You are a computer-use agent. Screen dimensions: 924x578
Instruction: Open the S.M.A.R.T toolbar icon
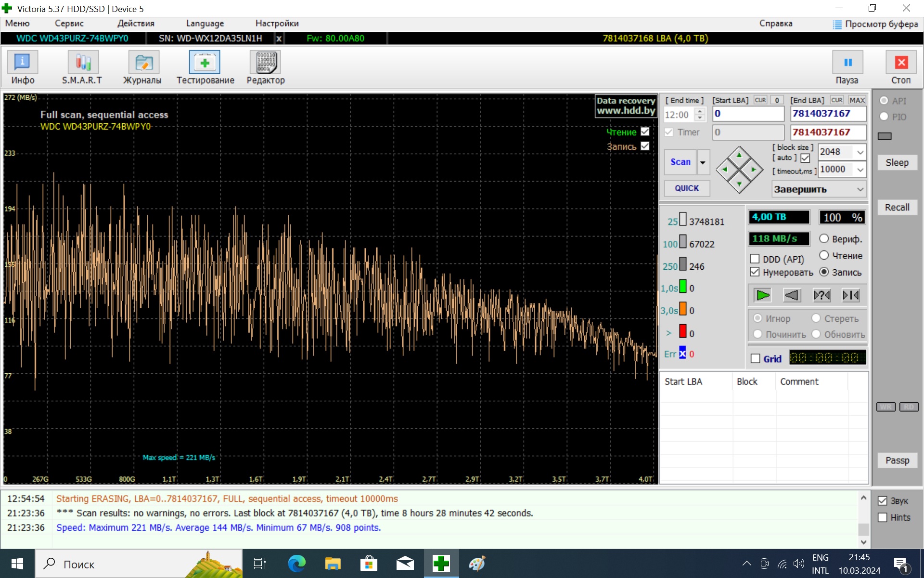click(83, 63)
